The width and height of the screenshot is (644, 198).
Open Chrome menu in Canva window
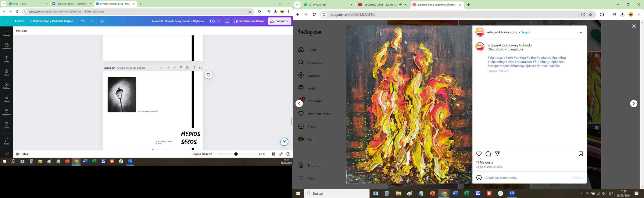coord(288,12)
